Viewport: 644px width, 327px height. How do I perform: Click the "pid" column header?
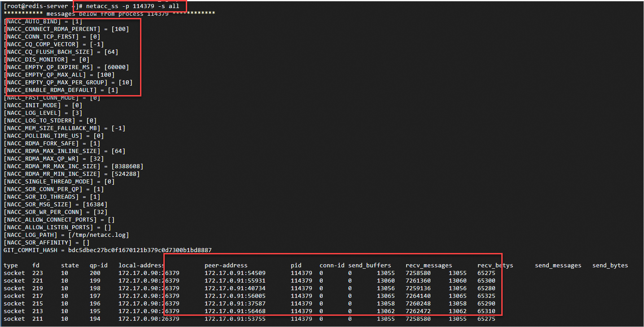click(x=296, y=266)
